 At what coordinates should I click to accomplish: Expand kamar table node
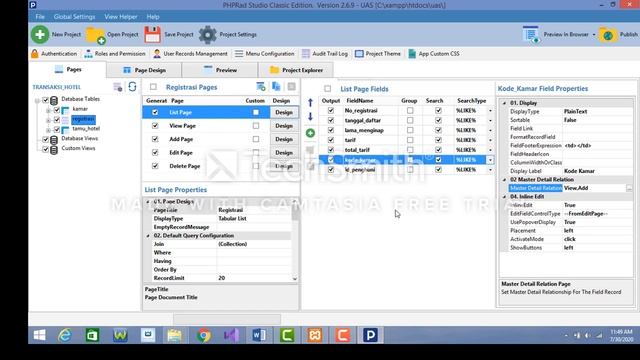pos(48,110)
